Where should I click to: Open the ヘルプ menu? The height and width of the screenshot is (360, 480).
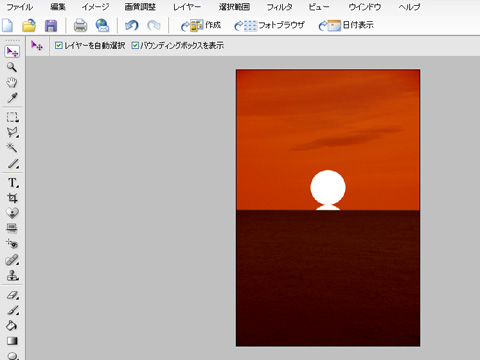coord(409,7)
